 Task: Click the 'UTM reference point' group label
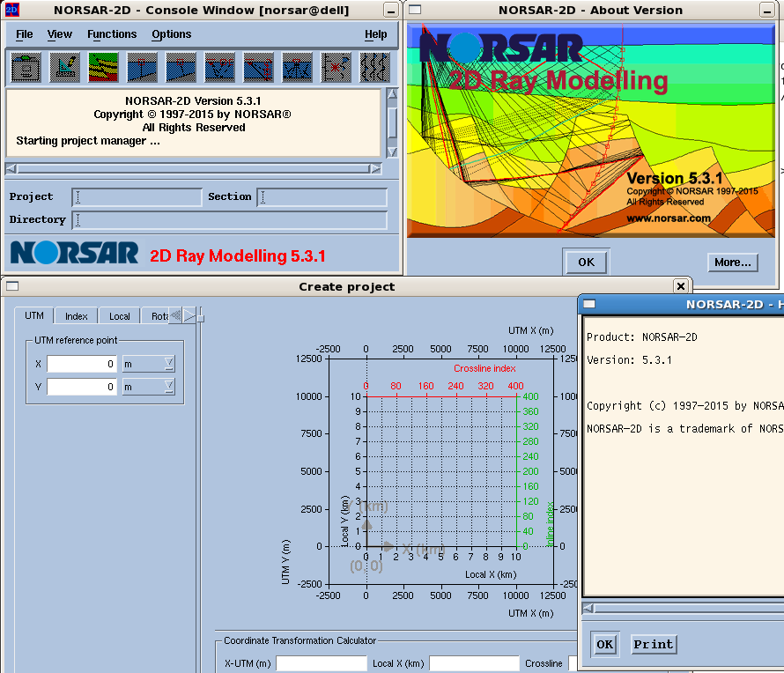point(76,340)
